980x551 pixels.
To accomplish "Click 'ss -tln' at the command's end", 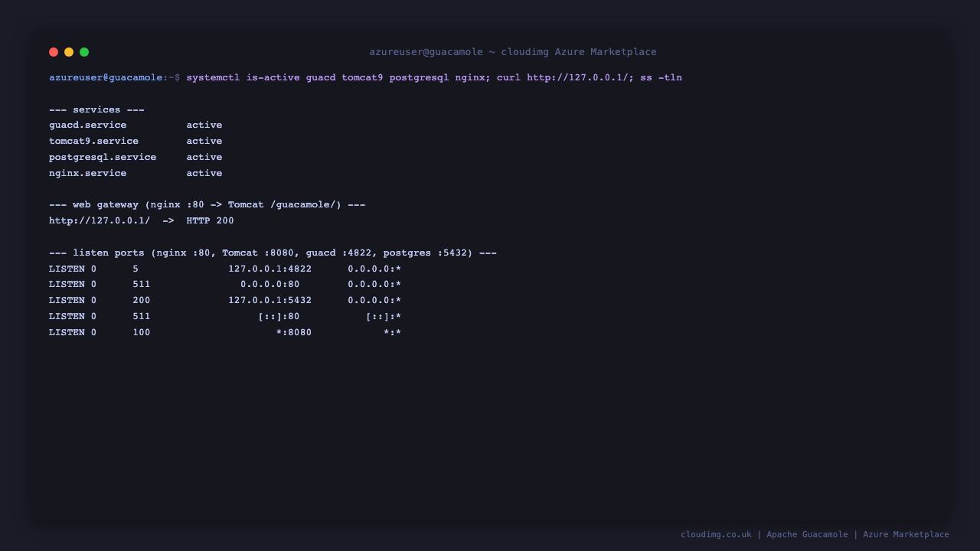I will tap(661, 77).
